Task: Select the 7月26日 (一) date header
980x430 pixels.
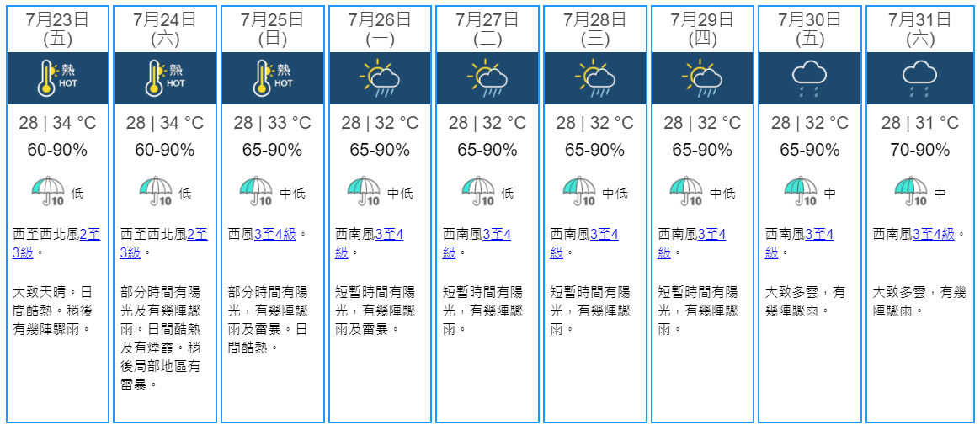Action: 380,29
